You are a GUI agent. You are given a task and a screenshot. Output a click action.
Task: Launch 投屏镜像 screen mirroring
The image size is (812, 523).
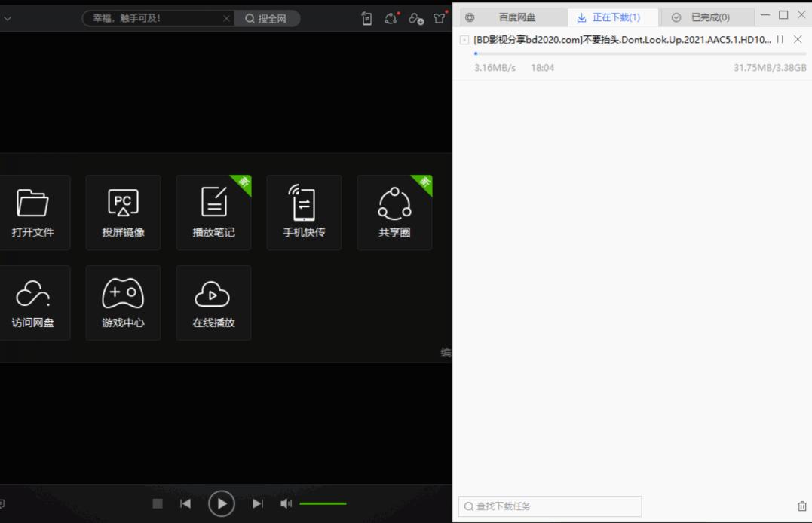pos(123,213)
